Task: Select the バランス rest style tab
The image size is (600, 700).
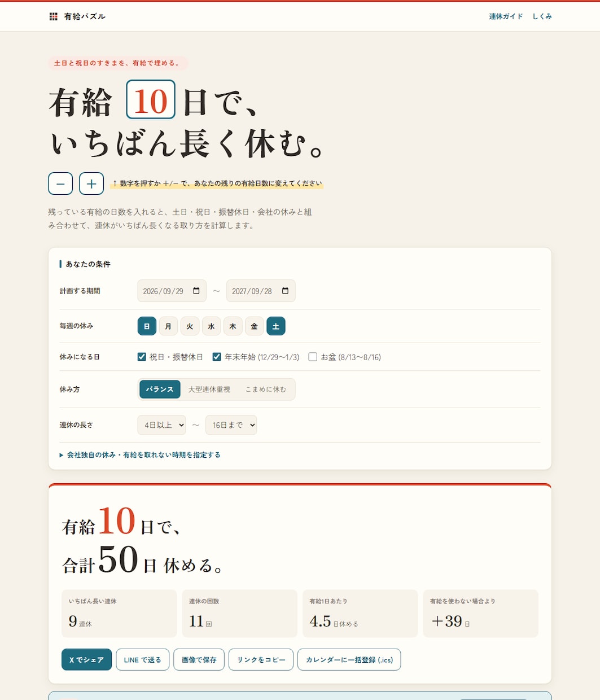Action: (x=160, y=390)
